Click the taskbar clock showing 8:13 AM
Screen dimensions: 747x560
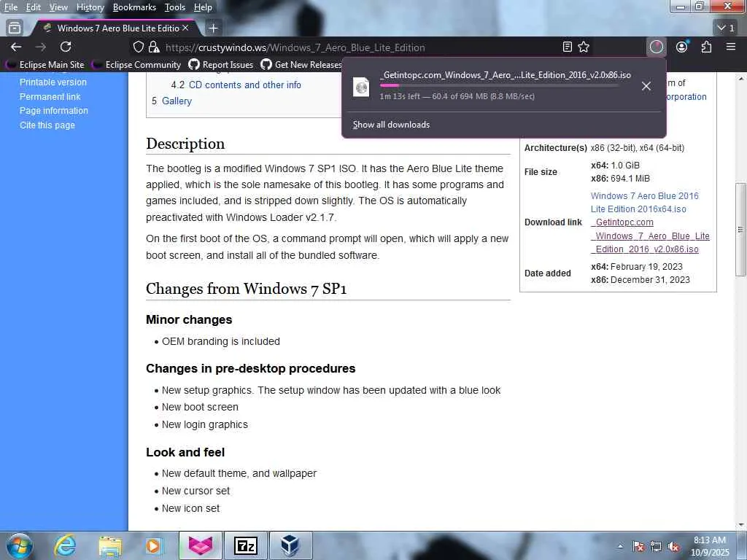[710, 546]
